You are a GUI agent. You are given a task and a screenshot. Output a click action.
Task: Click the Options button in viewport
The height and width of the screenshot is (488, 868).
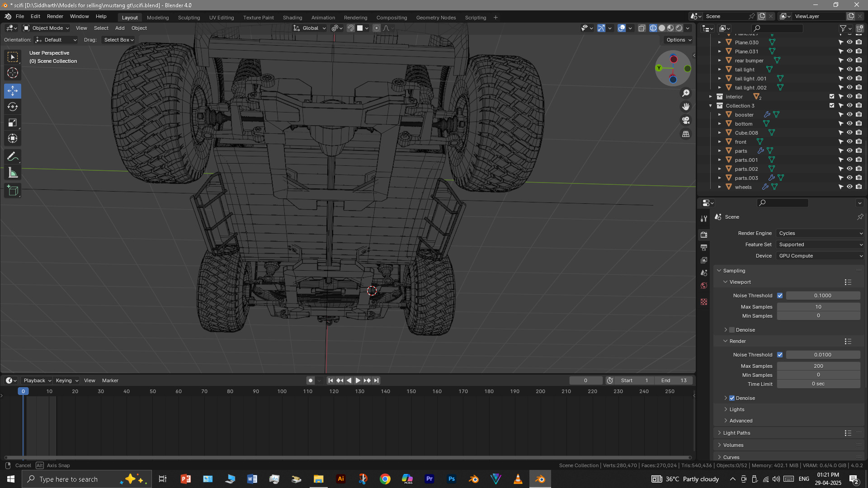(x=679, y=40)
